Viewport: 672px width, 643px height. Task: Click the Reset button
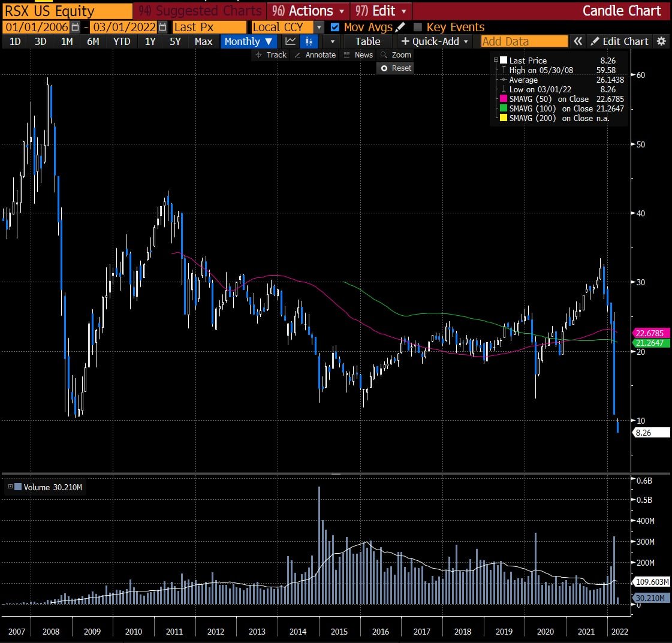tap(394, 68)
